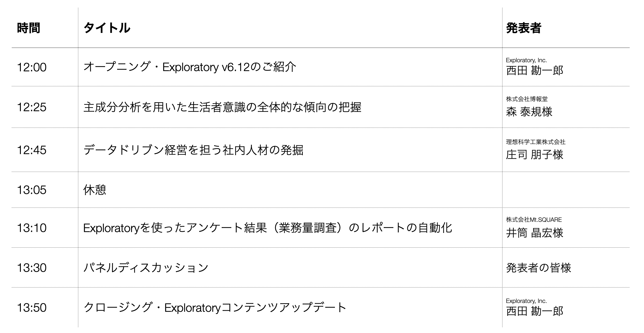Select the 主成分分析 session title
This screenshot has width=644, height=333.
click(222, 107)
